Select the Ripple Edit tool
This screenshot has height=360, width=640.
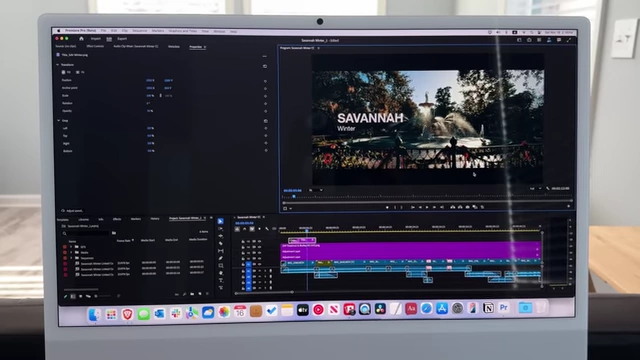click(x=221, y=236)
